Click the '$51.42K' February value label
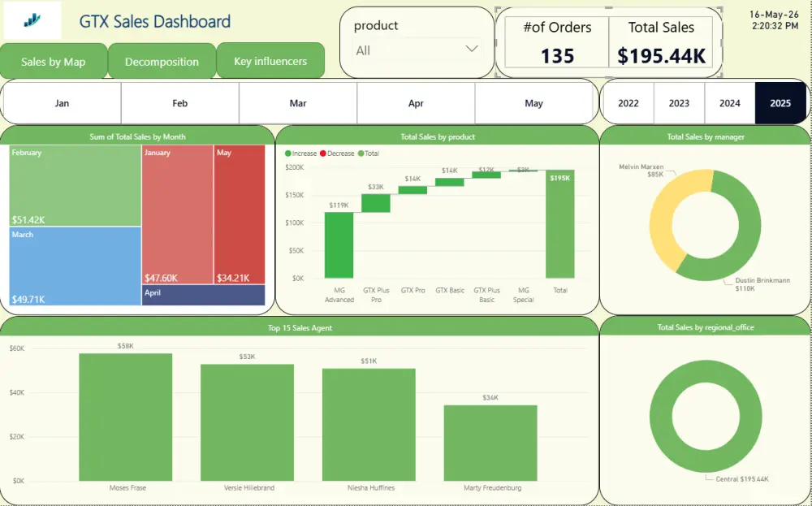 [x=28, y=219]
